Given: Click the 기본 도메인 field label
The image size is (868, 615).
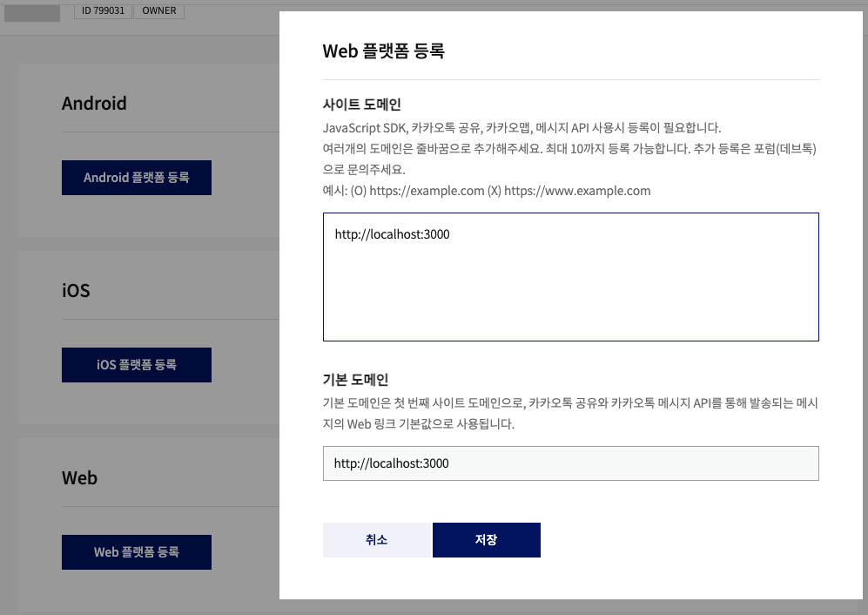Looking at the screenshot, I should point(355,380).
